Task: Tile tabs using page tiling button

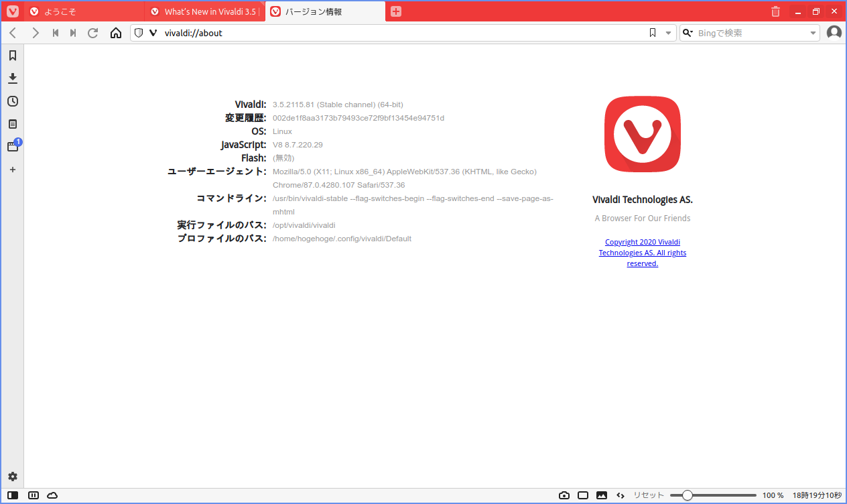Action: coord(34,495)
